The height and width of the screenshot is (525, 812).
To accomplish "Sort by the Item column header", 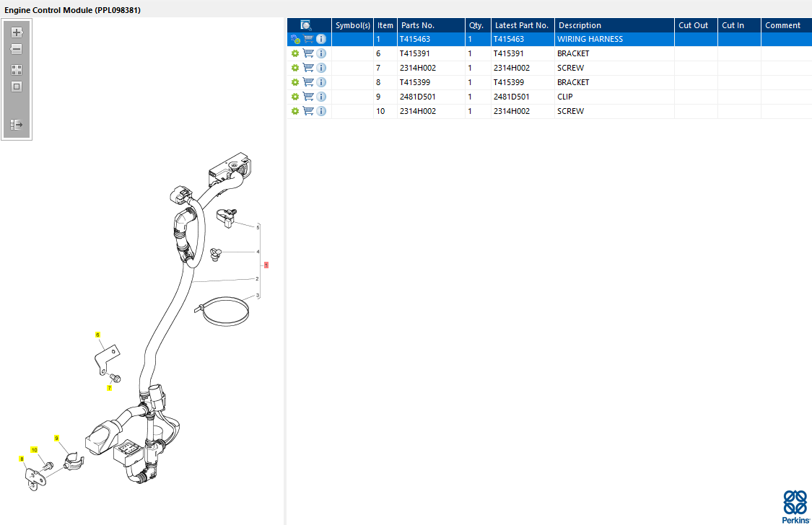I will point(385,25).
